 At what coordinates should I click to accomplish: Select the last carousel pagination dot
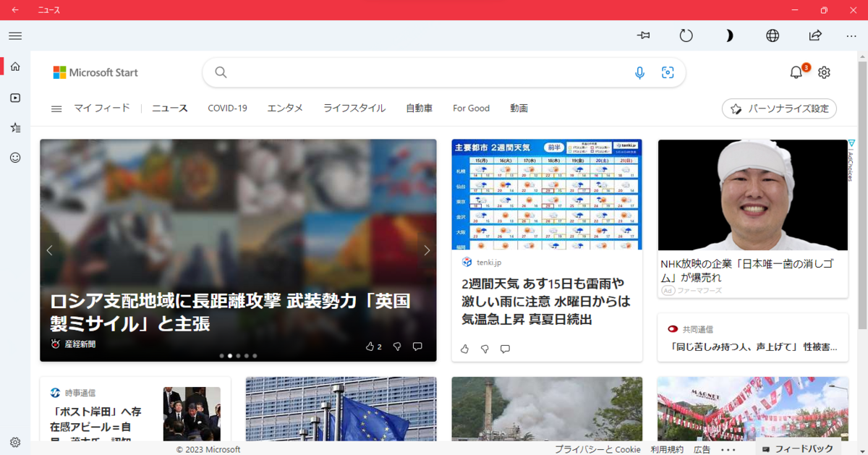pyautogui.click(x=255, y=356)
